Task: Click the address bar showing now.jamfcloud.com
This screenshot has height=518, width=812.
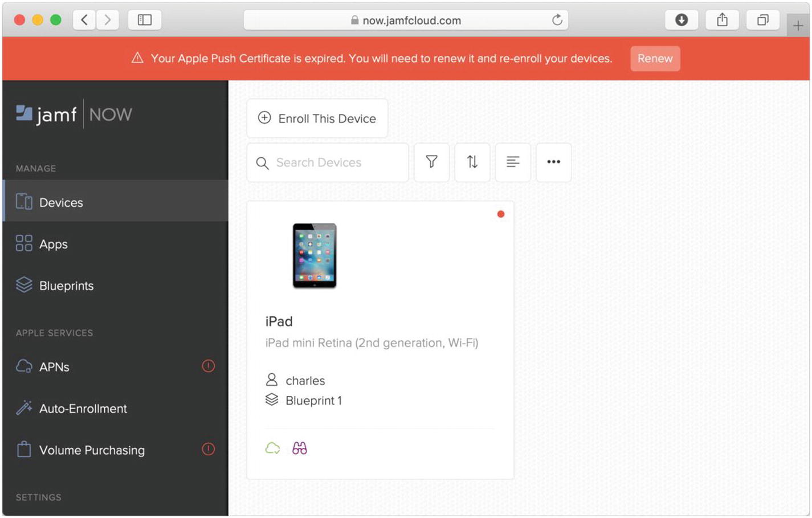Action: point(406,20)
